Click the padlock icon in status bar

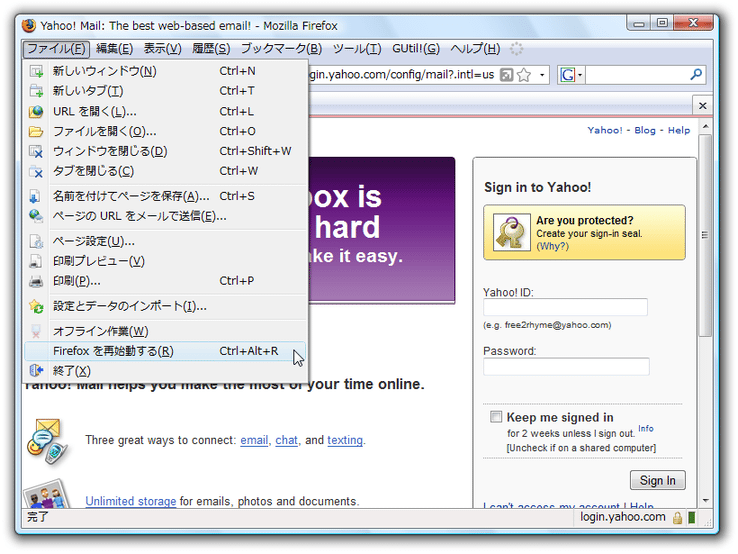[x=677, y=518]
